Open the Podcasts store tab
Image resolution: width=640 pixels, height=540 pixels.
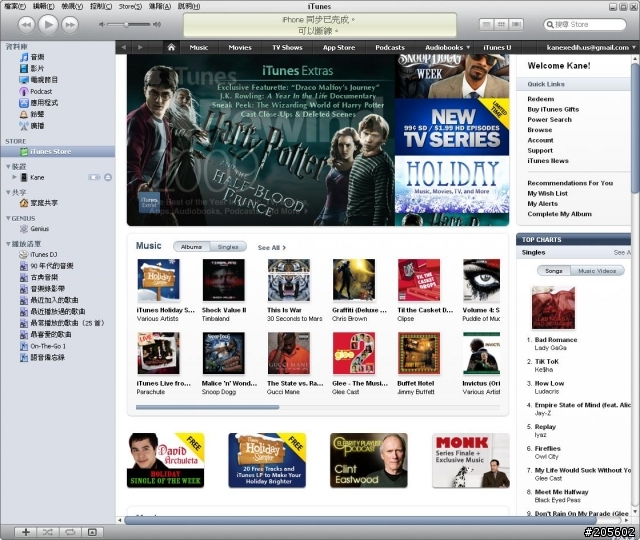tap(390, 47)
